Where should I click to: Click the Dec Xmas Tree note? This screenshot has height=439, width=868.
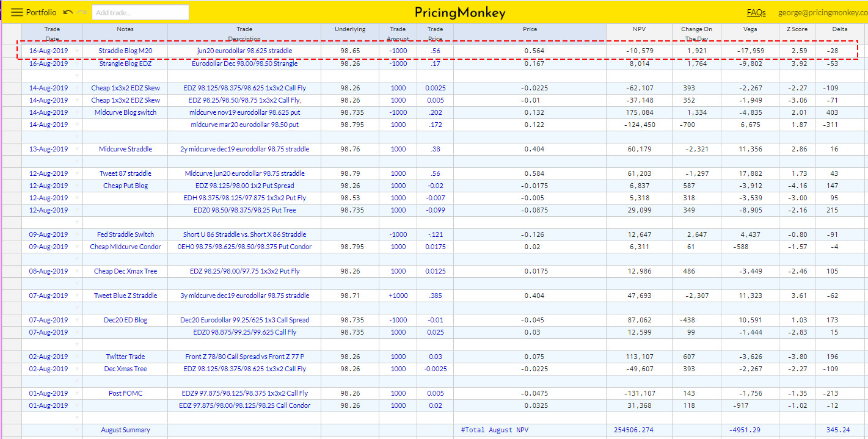click(x=125, y=369)
